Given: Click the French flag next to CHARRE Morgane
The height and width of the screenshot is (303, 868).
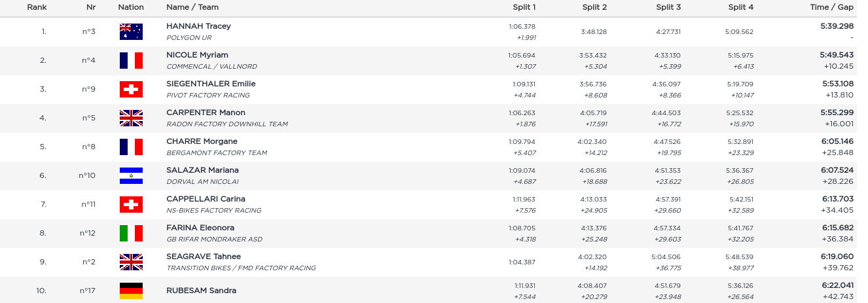Looking at the screenshot, I should (131, 147).
